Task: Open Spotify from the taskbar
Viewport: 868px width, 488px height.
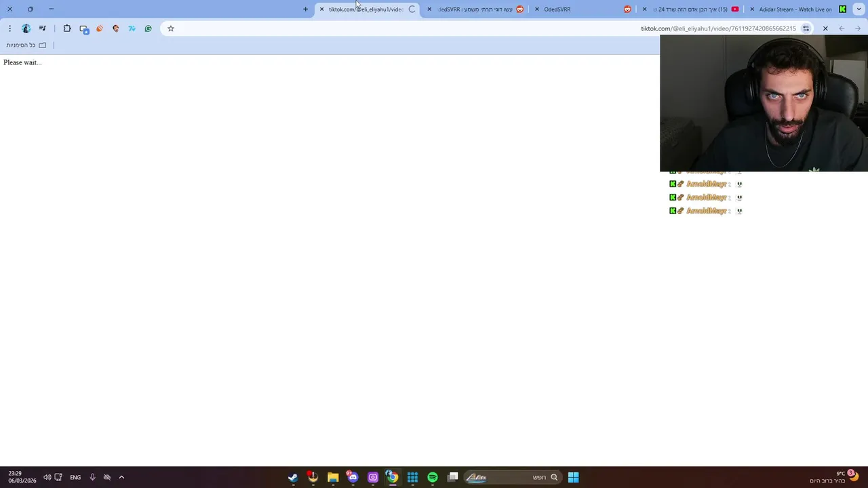Action: [x=433, y=477]
